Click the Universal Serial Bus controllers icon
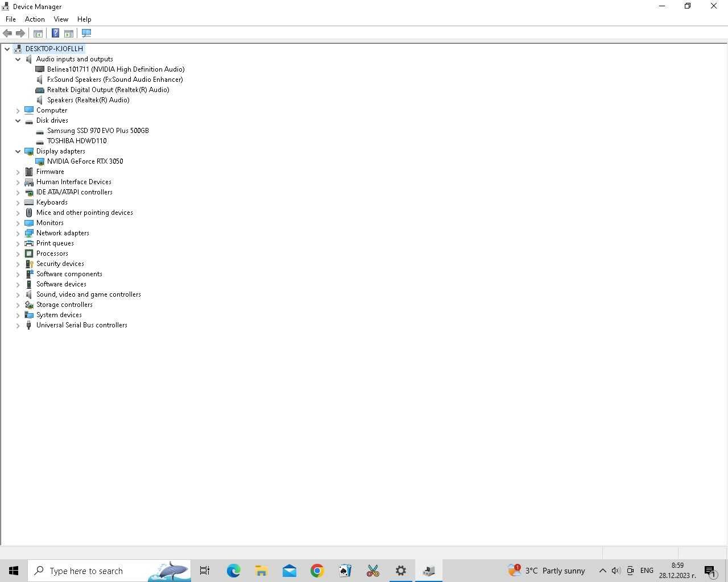The height and width of the screenshot is (582, 728). tap(29, 325)
